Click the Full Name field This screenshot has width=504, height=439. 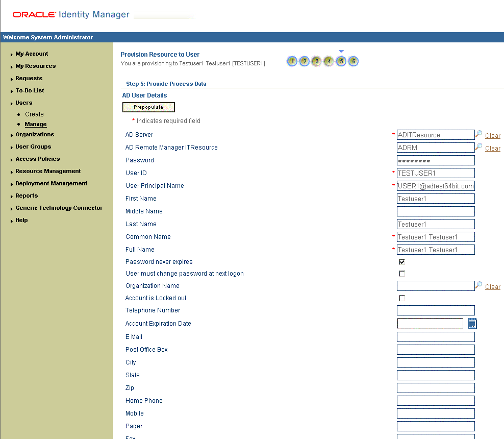point(436,250)
